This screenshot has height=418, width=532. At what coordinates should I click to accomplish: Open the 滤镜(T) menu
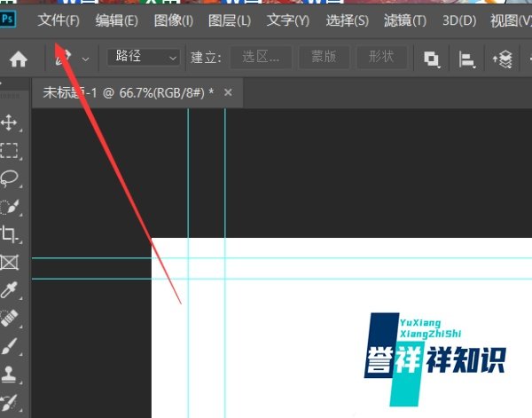coord(405,20)
